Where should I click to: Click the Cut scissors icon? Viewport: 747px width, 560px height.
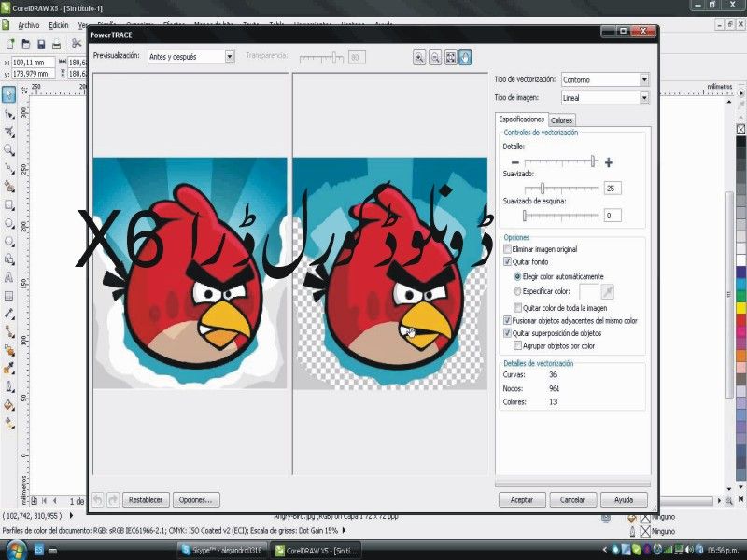pyautogui.click(x=77, y=43)
